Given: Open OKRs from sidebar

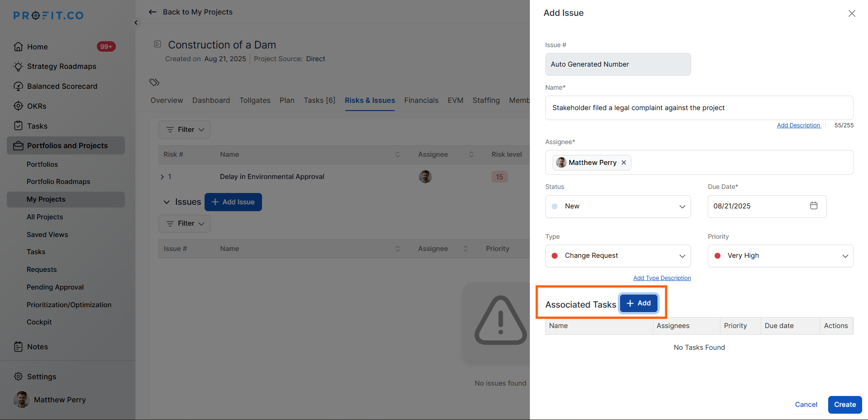Looking at the screenshot, I should click(x=36, y=106).
